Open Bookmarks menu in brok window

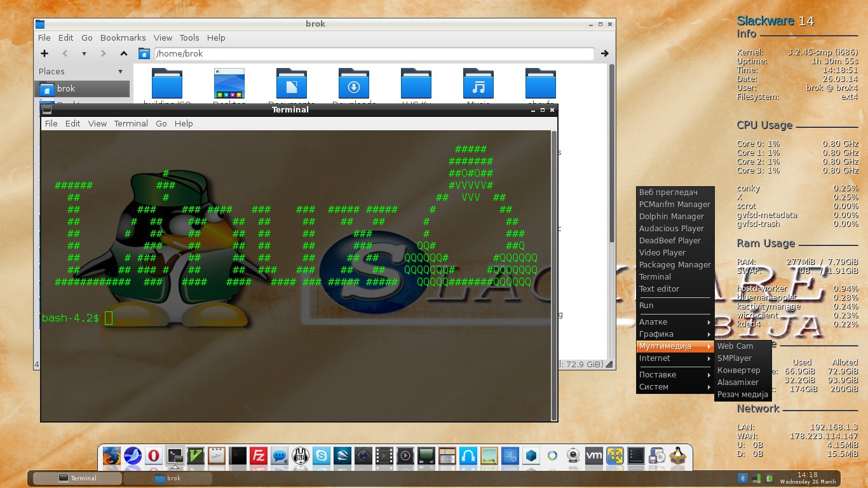coord(123,38)
